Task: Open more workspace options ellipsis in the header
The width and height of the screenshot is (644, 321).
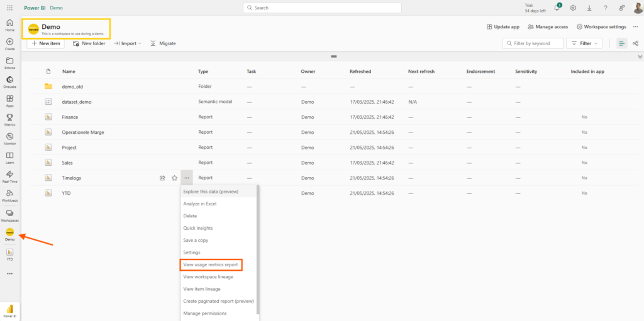Action: 635,26
